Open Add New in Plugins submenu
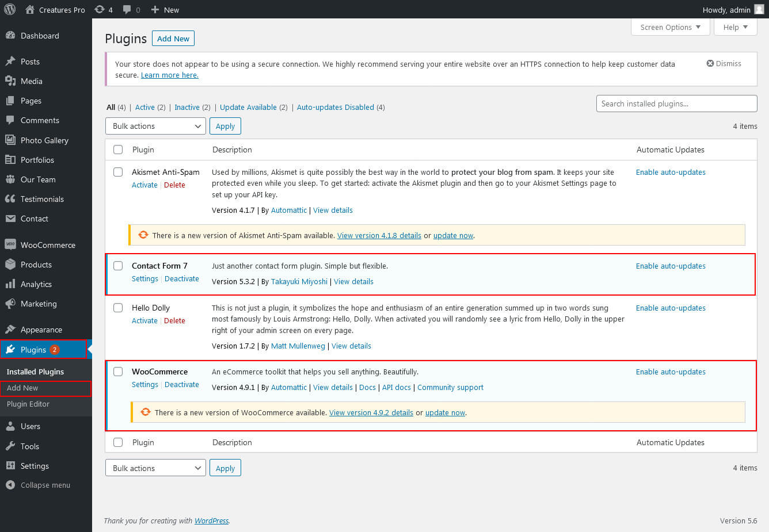769x532 pixels. click(22, 388)
